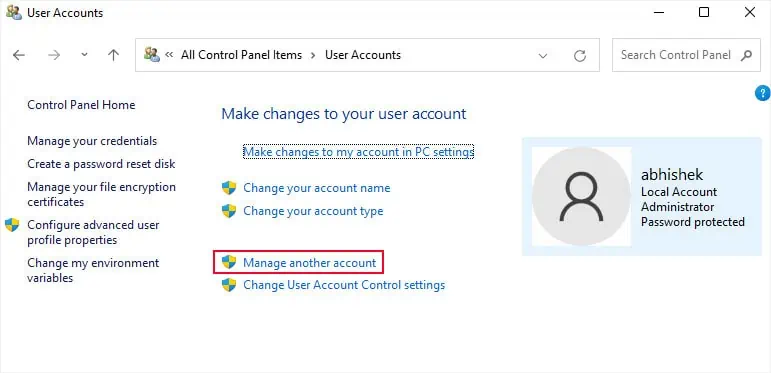The height and width of the screenshot is (373, 771).
Task: Go back with the left arrow button
Action: (19, 55)
